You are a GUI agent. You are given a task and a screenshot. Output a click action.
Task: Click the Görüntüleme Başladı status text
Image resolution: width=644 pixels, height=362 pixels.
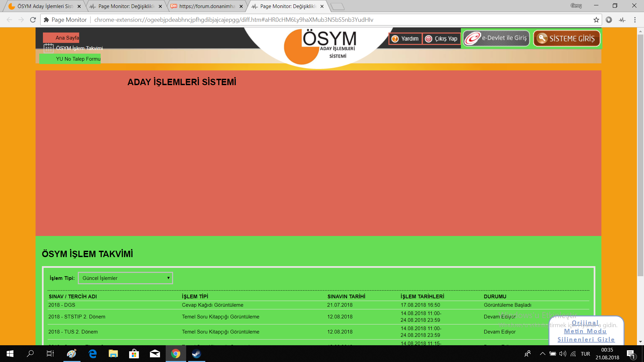[507, 305]
